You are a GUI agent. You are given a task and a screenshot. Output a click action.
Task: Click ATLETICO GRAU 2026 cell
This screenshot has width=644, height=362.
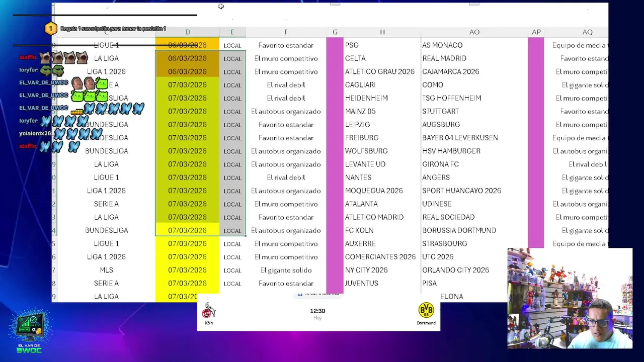382,71
